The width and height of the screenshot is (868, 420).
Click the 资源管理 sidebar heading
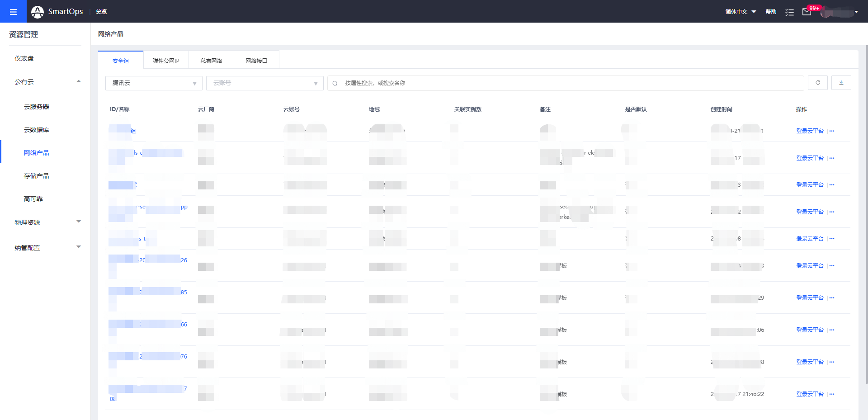click(24, 34)
